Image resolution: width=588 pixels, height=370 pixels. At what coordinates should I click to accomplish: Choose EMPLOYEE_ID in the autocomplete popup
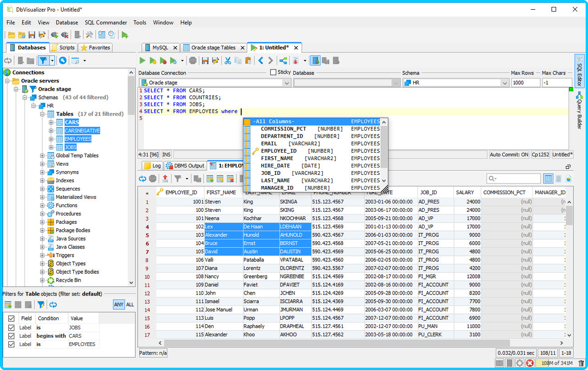[312, 151]
